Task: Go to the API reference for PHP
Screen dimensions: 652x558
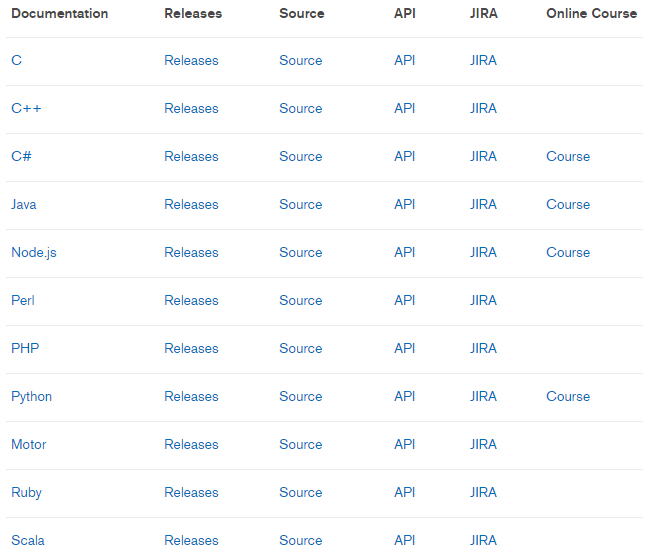Action: (405, 348)
